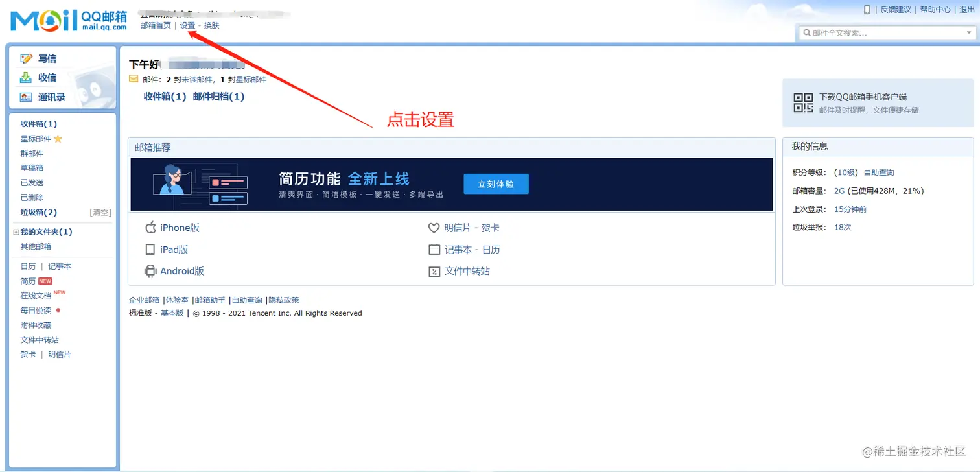Click the 简历功能 banner image
This screenshot has height=472, width=980.
(x=452, y=184)
